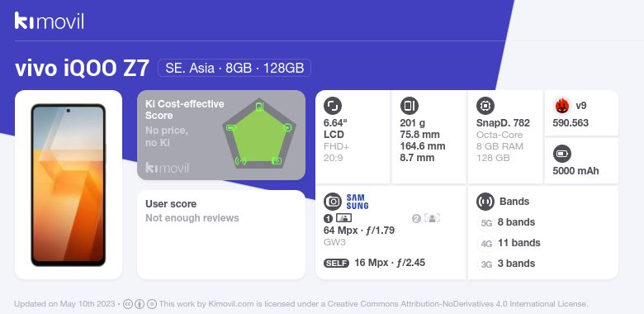Click the 3G 3 bands entry
644x314 pixels.
point(507,264)
